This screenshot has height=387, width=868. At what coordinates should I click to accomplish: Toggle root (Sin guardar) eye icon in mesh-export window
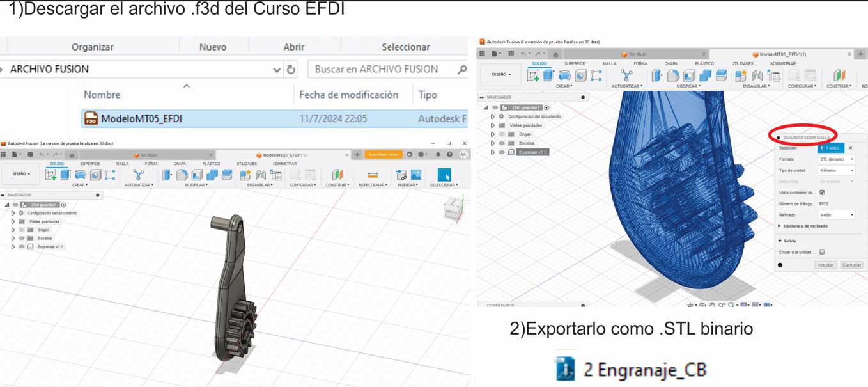pyautogui.click(x=495, y=107)
